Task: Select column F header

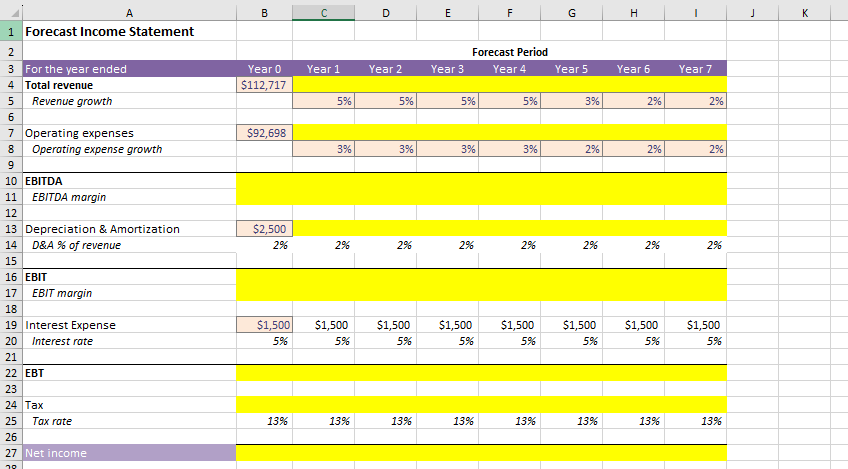Action: (509, 13)
